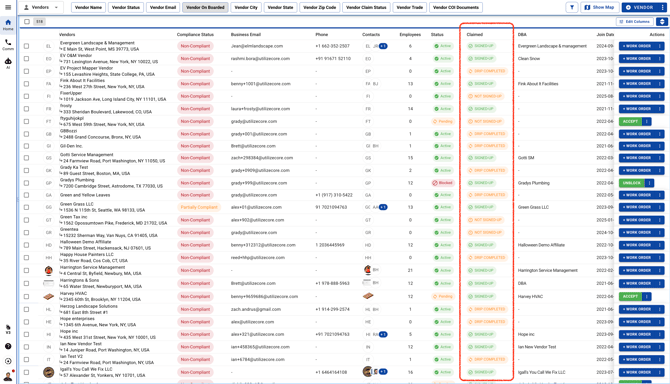Open three-dot menu beside Harvey HVAC Accept
The image size is (670, 384).
(647, 296)
